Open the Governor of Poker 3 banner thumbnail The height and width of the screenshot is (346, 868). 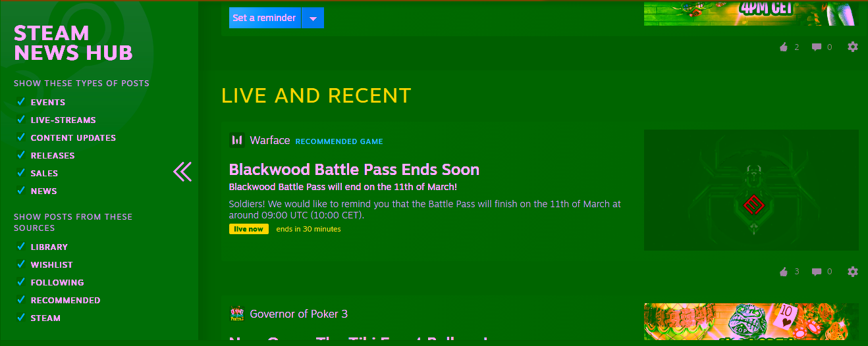[x=751, y=322]
